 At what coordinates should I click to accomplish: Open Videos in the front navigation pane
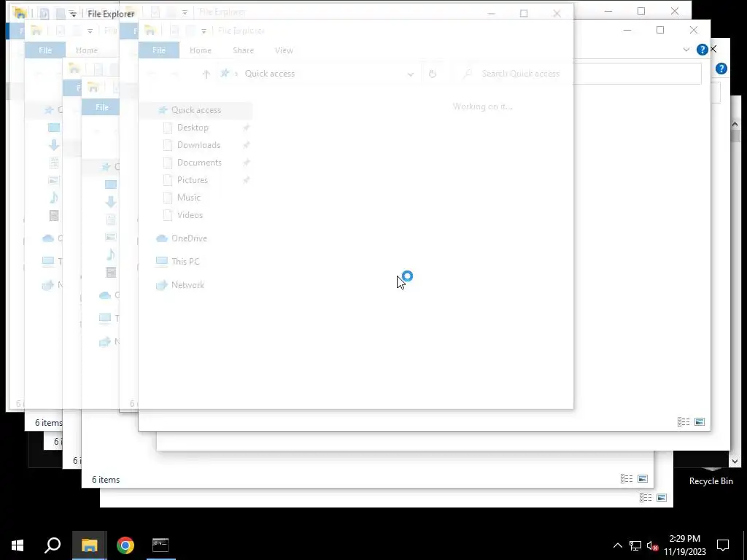pos(190,215)
